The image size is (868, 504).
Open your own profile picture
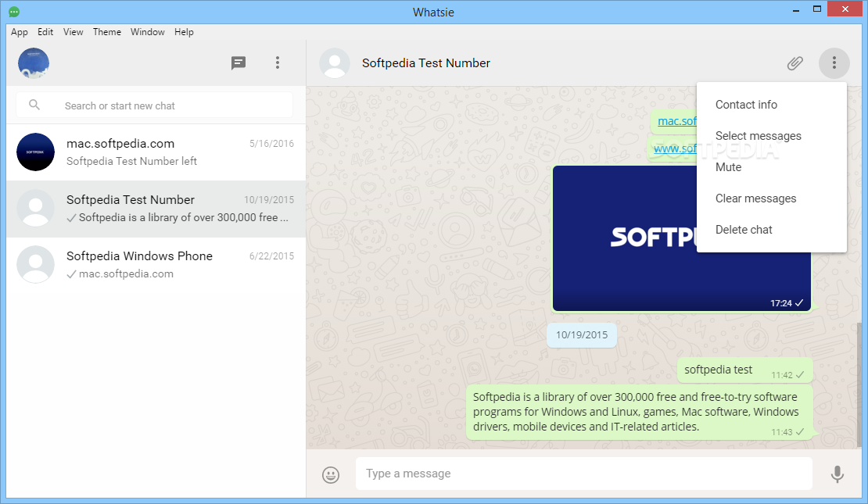point(34,63)
